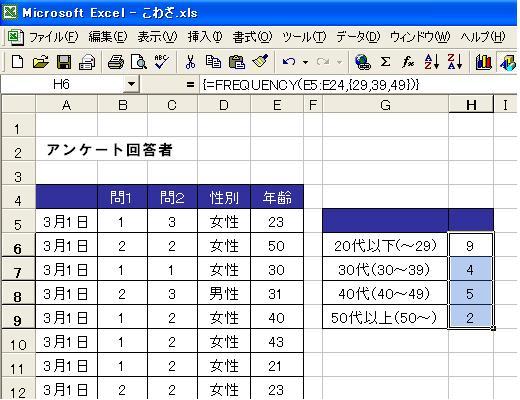This screenshot has width=520, height=400.
Task: Open the Redo history dropdown arrow
Action: pos(339,62)
